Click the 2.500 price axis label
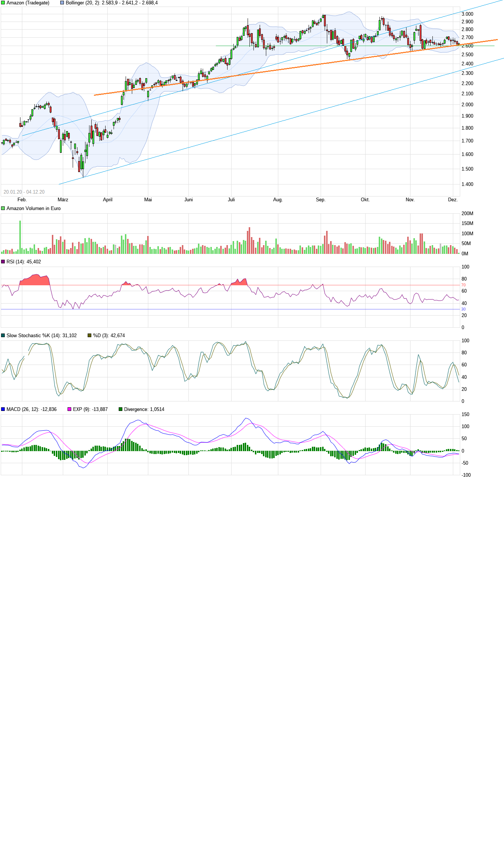This screenshot has height=846, width=504. 467,55
